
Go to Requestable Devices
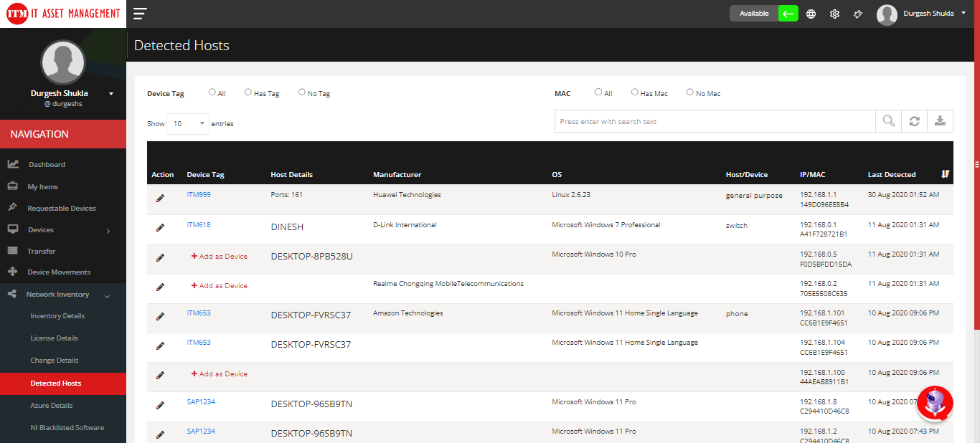pyautogui.click(x=62, y=209)
